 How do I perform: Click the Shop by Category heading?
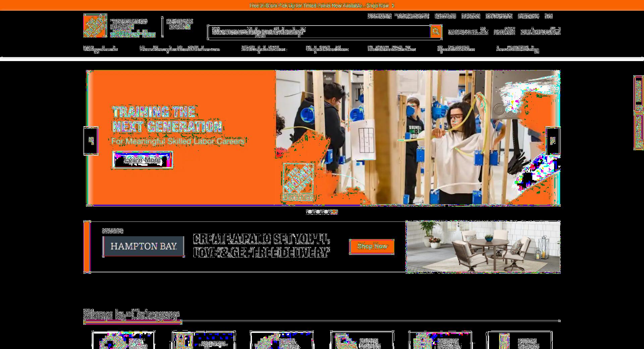point(131,315)
